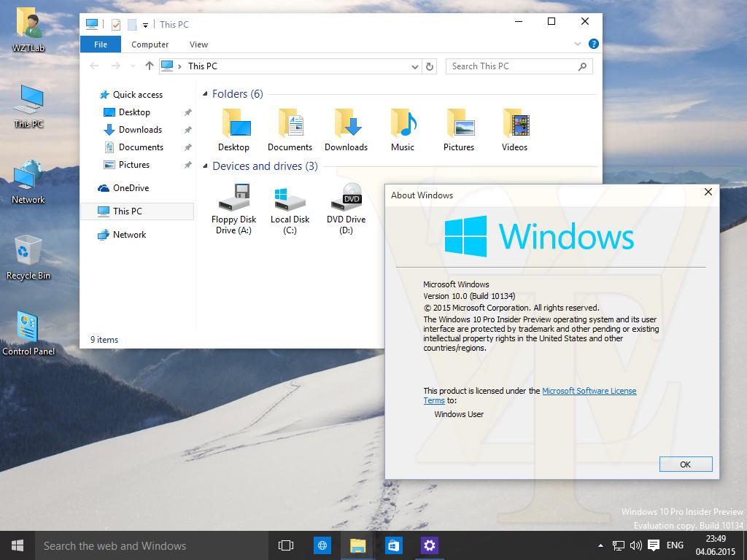Click the magnifier icon in Search This PC
747x560 pixels.
pos(582,66)
